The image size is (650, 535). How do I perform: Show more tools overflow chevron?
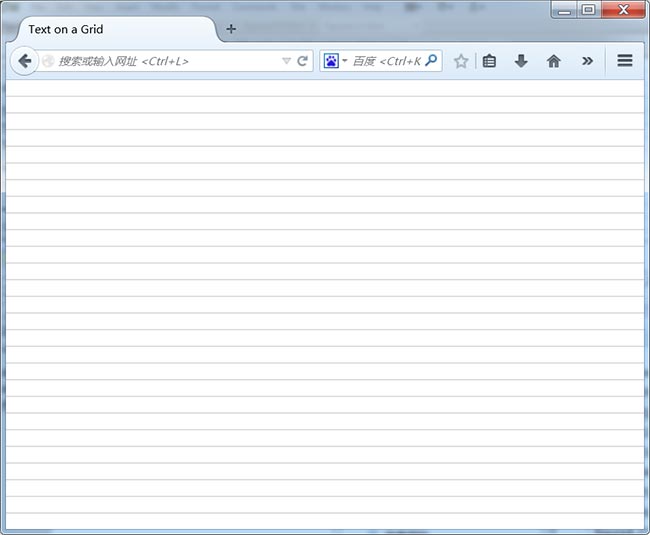point(587,61)
